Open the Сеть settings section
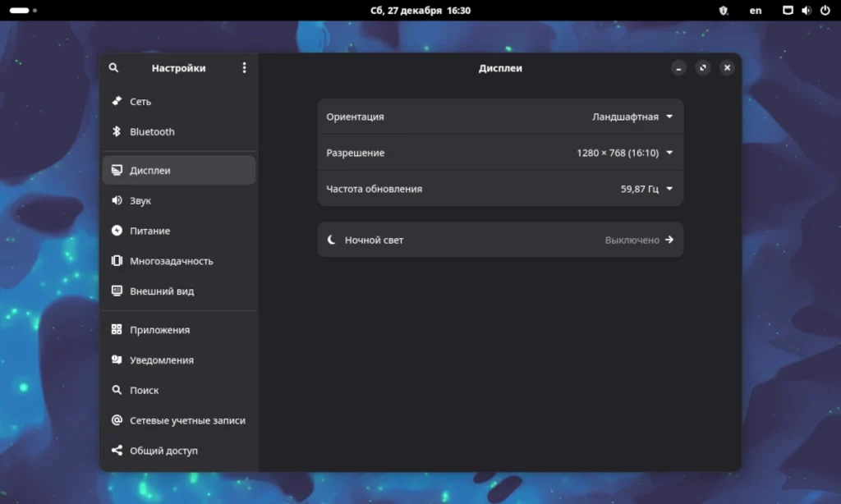Screen dimensions: 841x504 178,101
